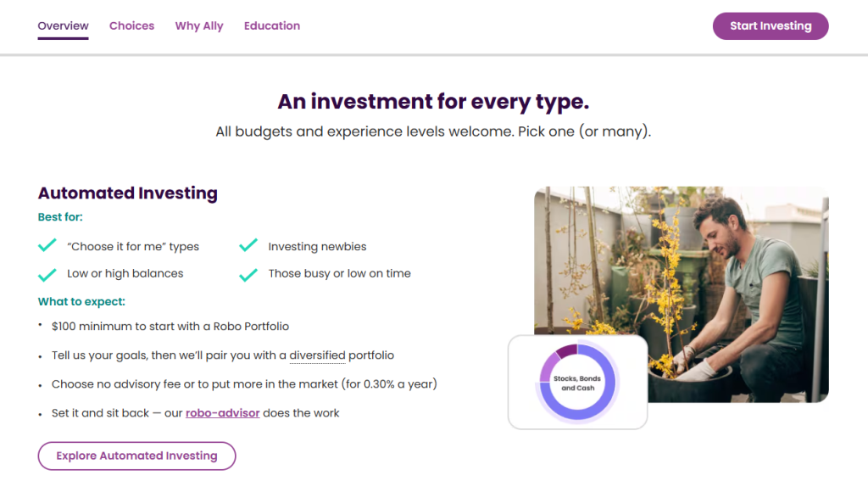Click Explore Automated Investing button
Screen dimensions: 868x498
point(136,456)
